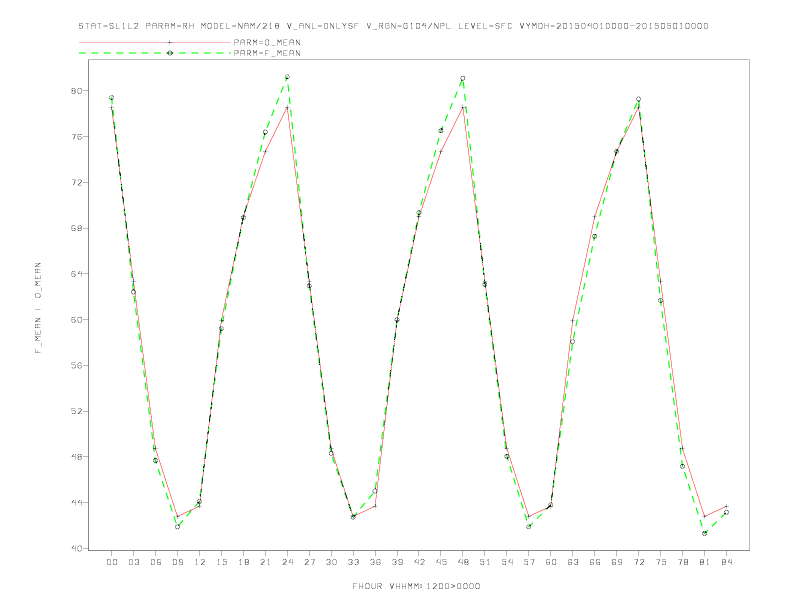Click x-axis tick label 24
The width and height of the screenshot is (792, 612).
pyautogui.click(x=287, y=562)
